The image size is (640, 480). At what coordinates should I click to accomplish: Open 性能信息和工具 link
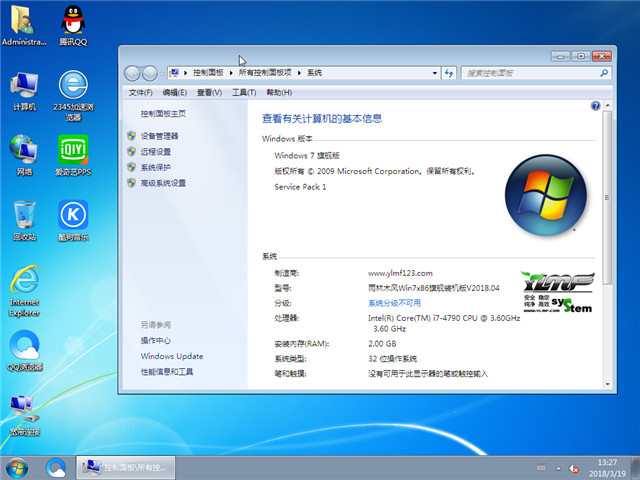point(167,372)
